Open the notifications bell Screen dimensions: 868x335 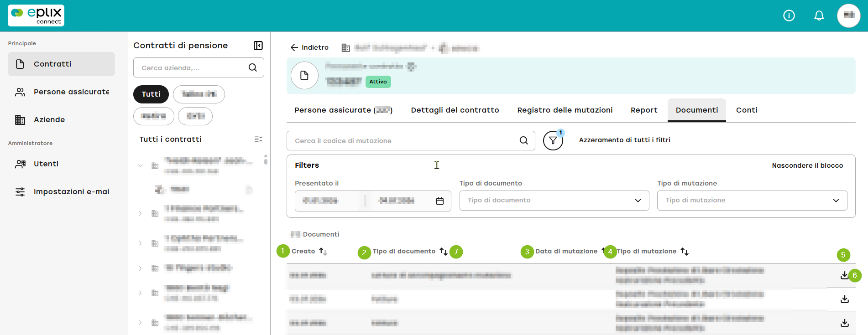click(819, 16)
